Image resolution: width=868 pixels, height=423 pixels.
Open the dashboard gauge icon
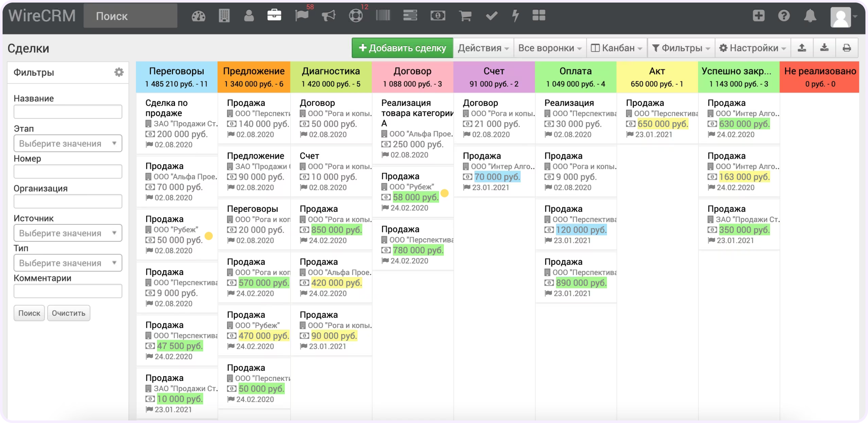coord(198,16)
